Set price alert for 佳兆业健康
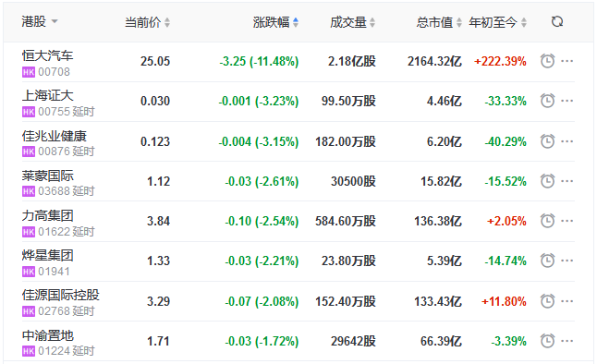The width and height of the screenshot is (597, 364). tap(547, 141)
